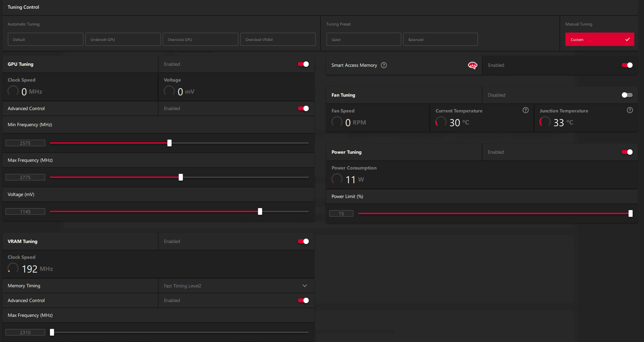The width and height of the screenshot is (644, 342).
Task: Click the 'Memory Timing' label
Action: click(24, 286)
